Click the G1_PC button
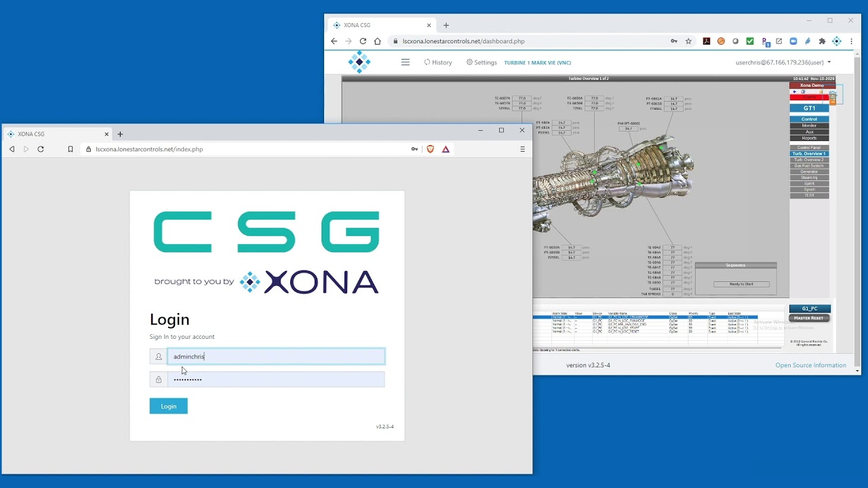 tap(810, 308)
